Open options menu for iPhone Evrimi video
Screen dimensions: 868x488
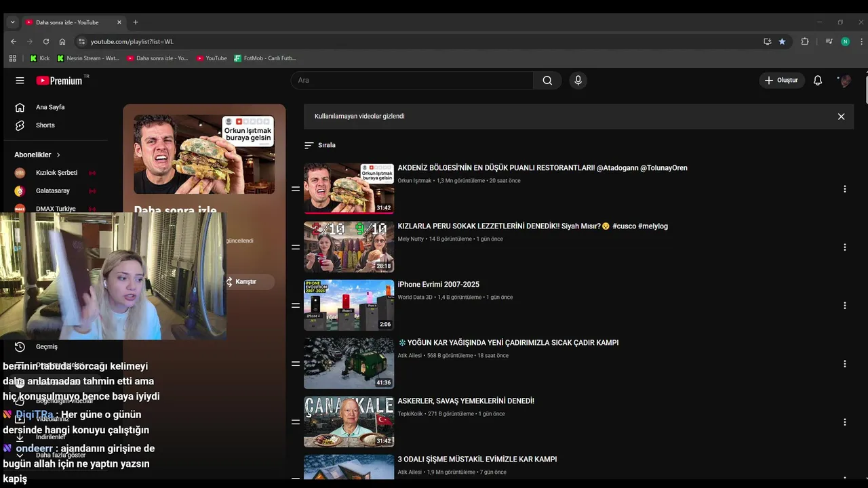point(845,306)
